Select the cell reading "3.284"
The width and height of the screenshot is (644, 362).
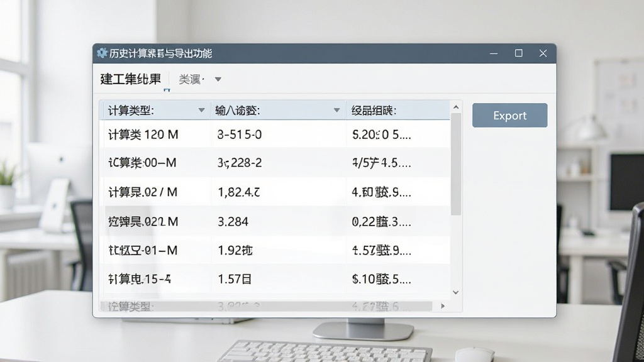coord(279,222)
